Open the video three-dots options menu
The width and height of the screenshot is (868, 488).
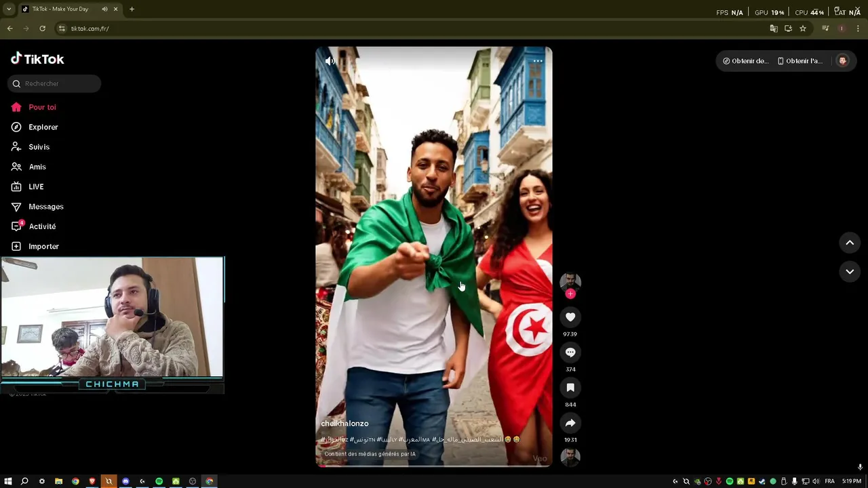(x=537, y=61)
